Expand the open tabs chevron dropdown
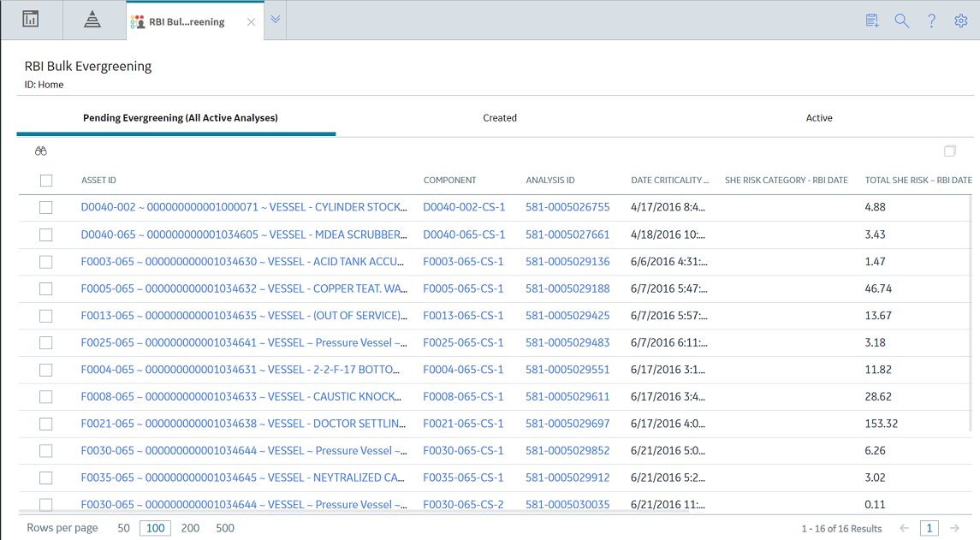 [276, 20]
